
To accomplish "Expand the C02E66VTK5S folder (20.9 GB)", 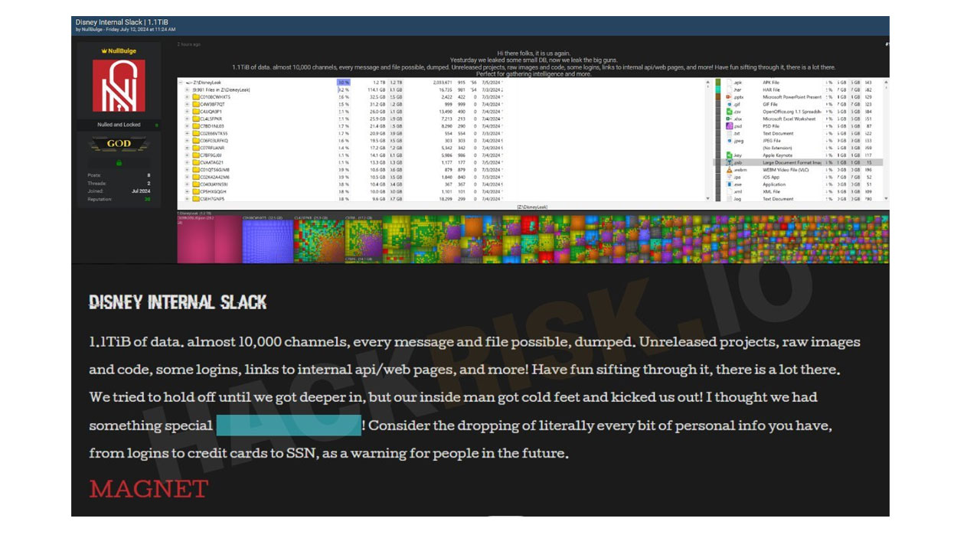I will pos(187,133).
